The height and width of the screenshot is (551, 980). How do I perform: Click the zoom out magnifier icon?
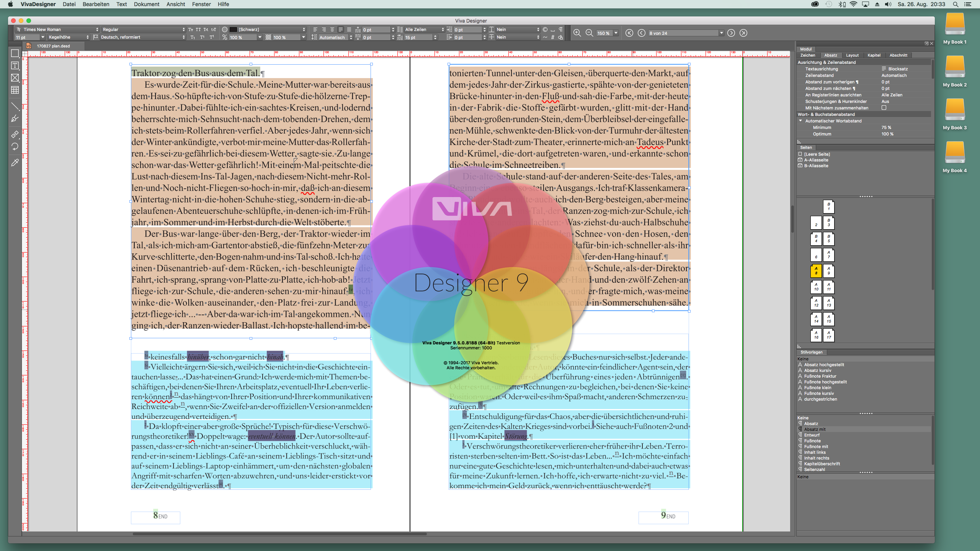pyautogui.click(x=589, y=33)
